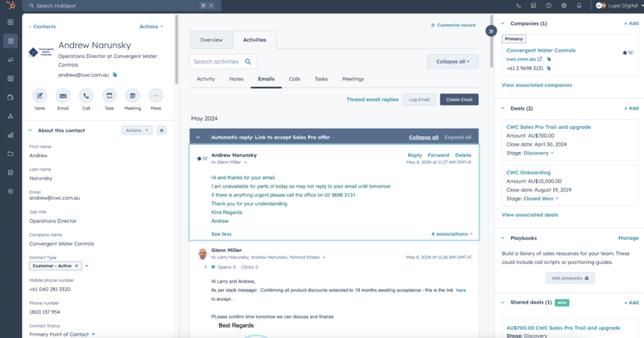Collapse the Shared deals section
This screenshot has width=644, height=338.
[502, 303]
